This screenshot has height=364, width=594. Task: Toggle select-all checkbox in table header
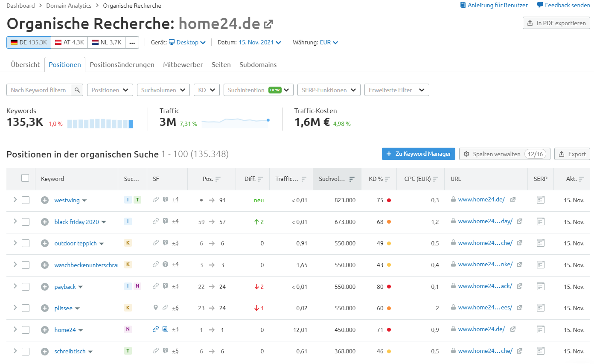(25, 178)
